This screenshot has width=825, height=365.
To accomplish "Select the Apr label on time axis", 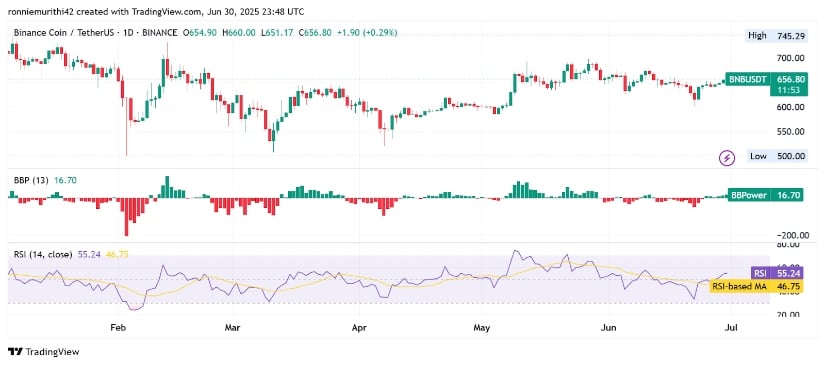I will tap(358, 328).
